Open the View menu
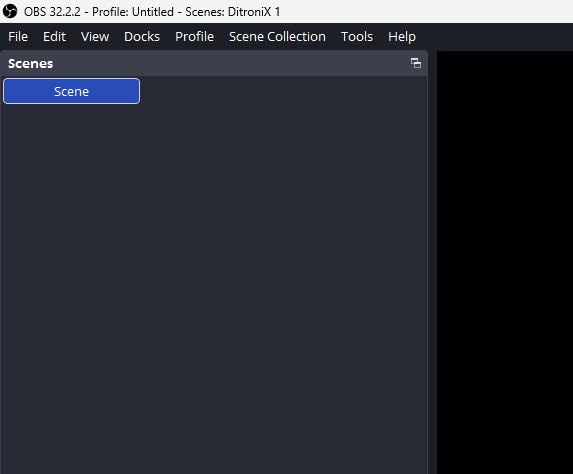Screen dimensions: 573x474 (95, 37)
